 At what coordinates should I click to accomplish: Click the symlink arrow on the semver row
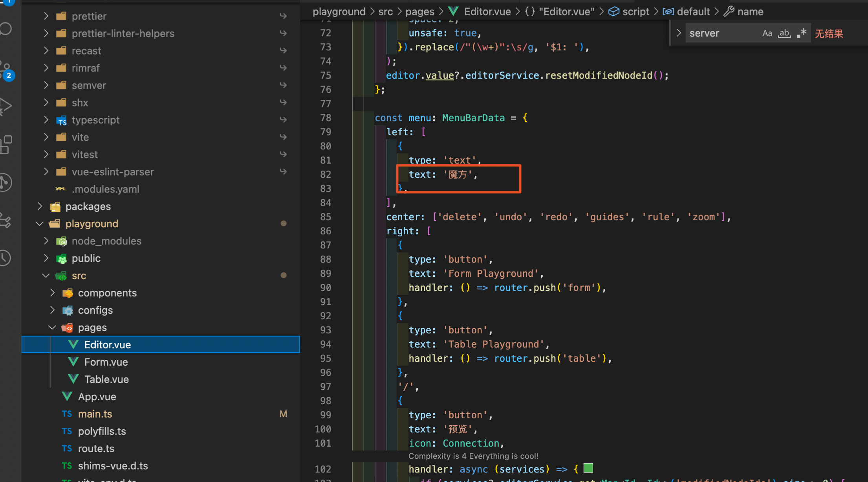(x=283, y=85)
